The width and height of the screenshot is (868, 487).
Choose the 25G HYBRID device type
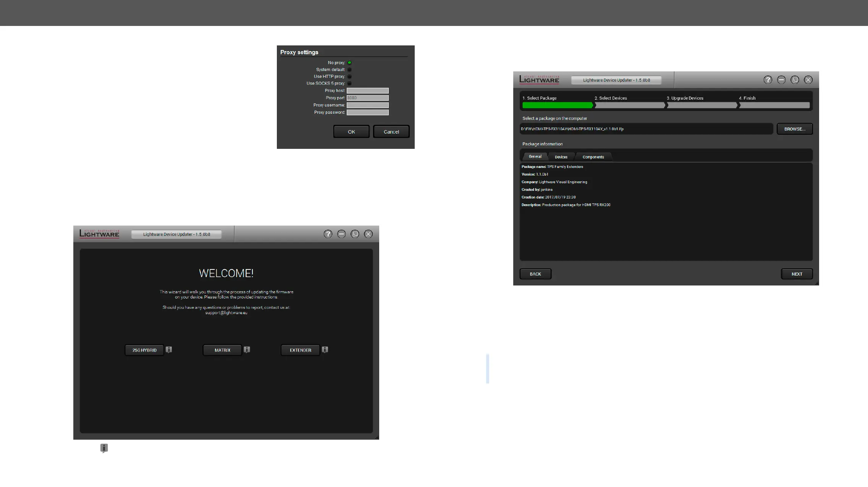coord(144,350)
